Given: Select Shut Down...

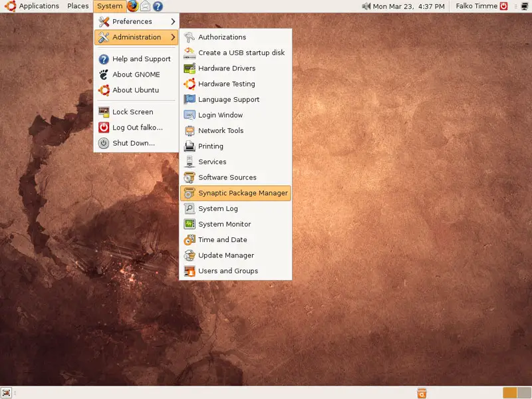Looking at the screenshot, I should [136, 143].
